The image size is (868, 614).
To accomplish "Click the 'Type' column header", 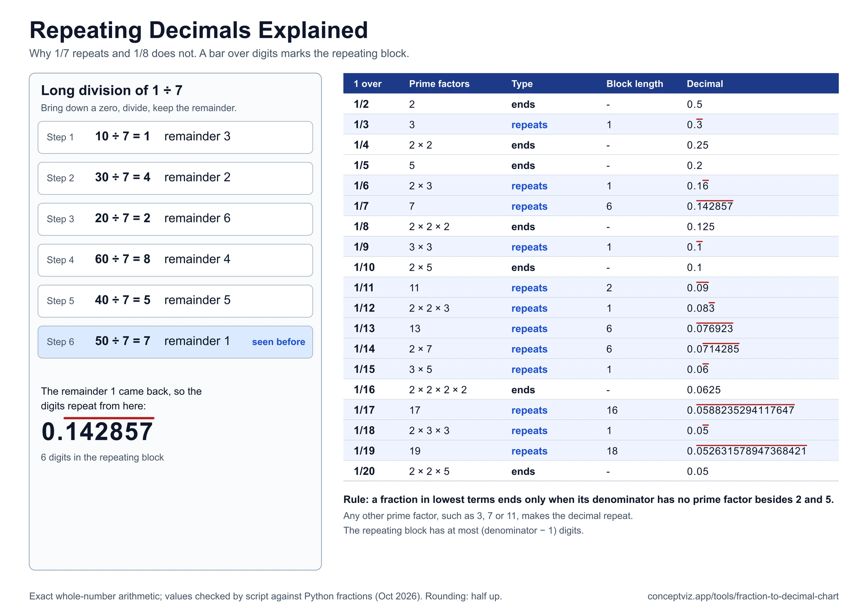I will coord(522,84).
